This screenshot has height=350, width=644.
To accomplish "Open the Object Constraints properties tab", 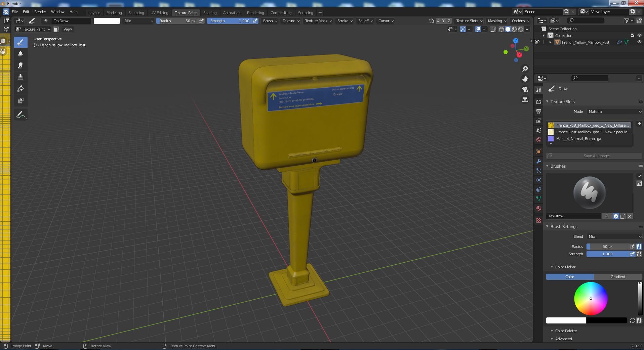I will (539, 189).
